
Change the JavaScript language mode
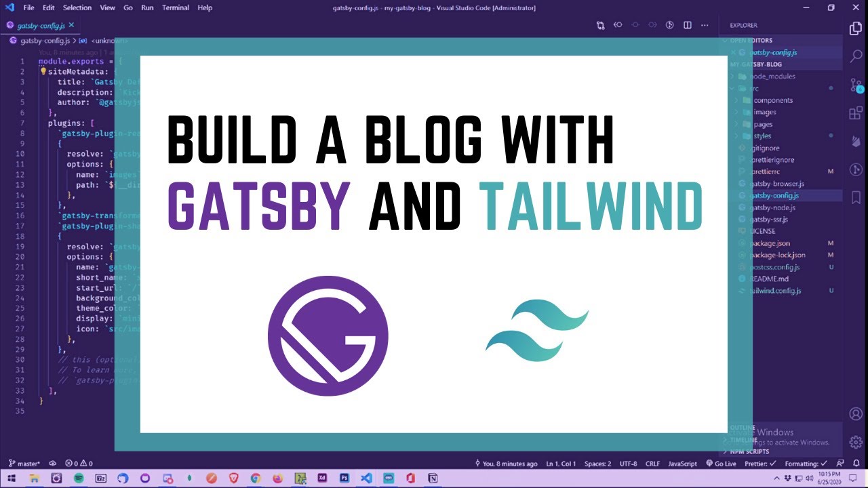tap(682, 464)
